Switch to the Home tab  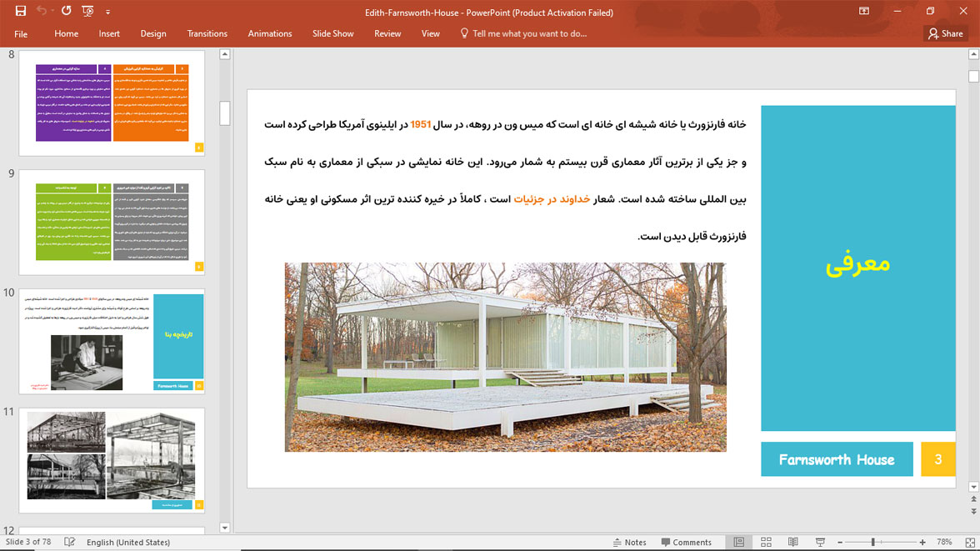(67, 34)
